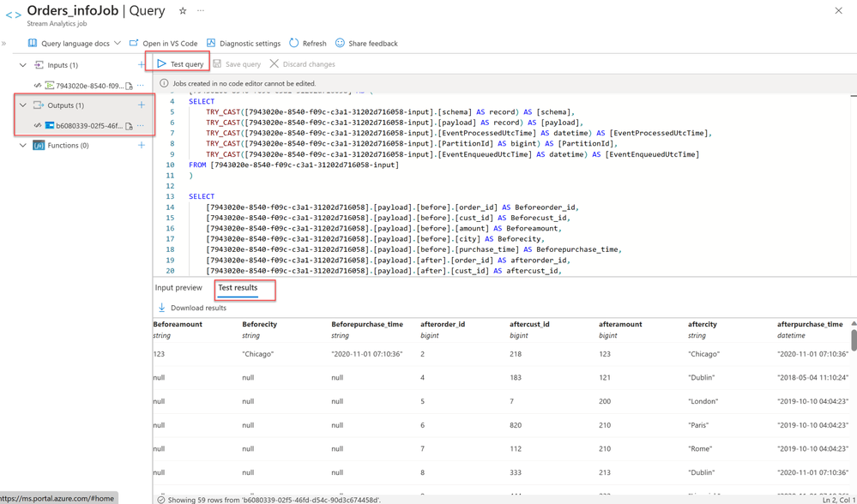Click the Stream Analytics job icon by the title
The height and width of the screenshot is (504, 857).
click(x=14, y=15)
